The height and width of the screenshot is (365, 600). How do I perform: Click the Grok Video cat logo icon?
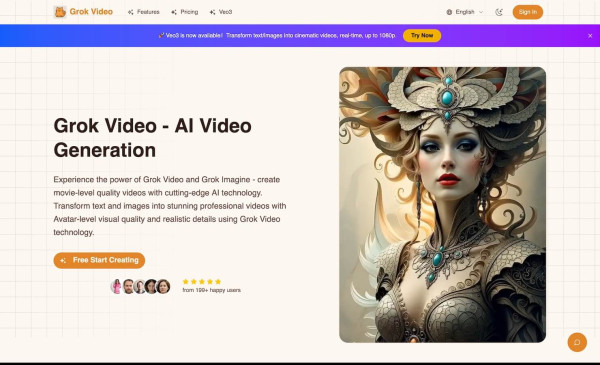point(60,12)
